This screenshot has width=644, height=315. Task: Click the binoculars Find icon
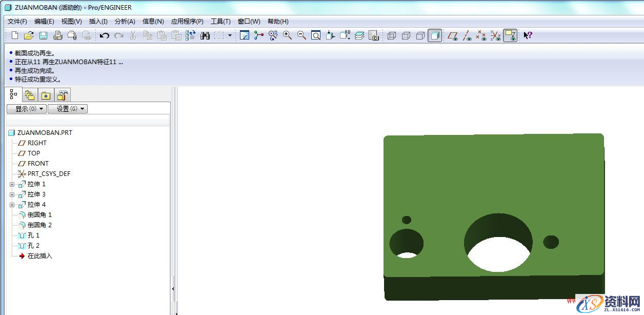pos(205,35)
